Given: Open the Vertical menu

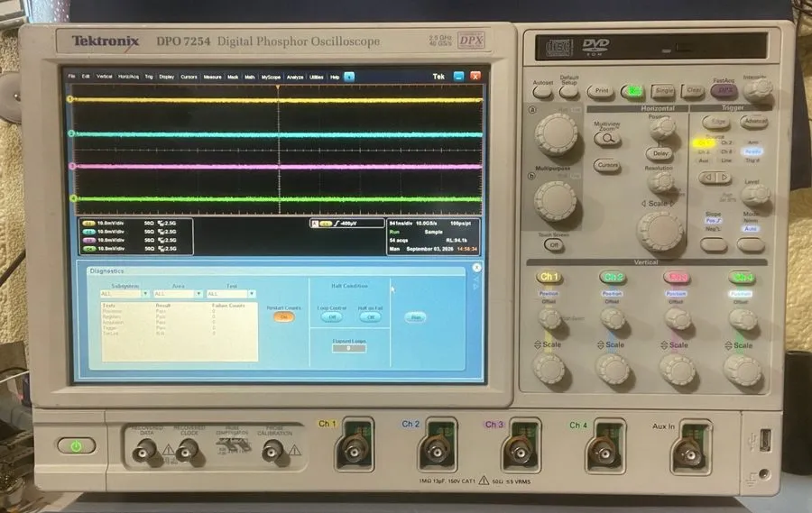Looking at the screenshot, I should [x=104, y=76].
